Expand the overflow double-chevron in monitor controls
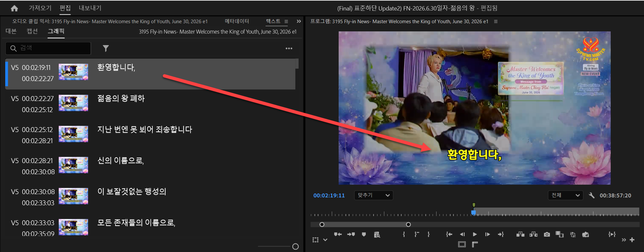 point(624,240)
